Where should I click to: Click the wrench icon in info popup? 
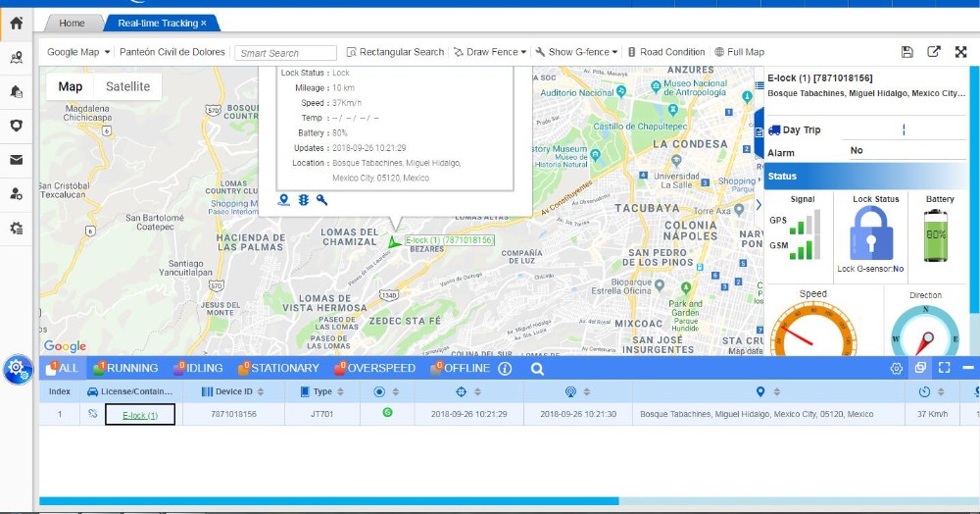(321, 200)
